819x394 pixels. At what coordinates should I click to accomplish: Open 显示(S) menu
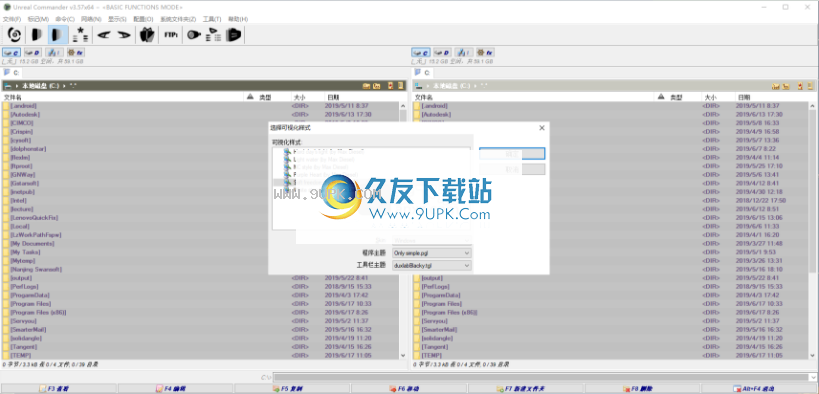118,19
